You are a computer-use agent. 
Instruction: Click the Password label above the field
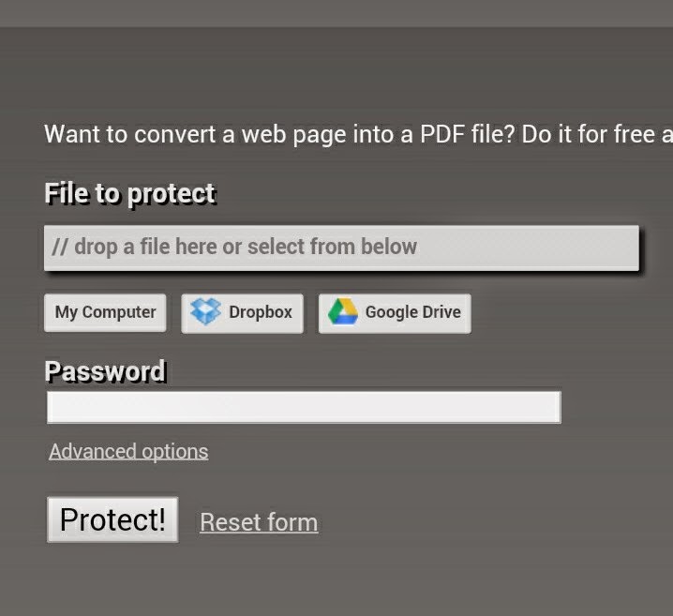tap(105, 371)
